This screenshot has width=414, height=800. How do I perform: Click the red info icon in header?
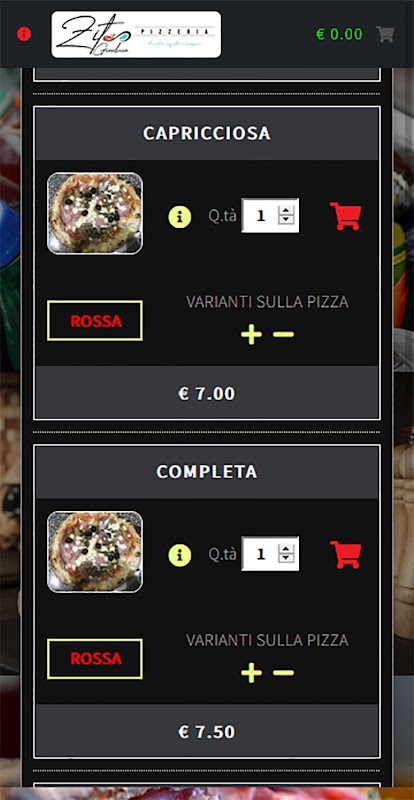tap(24, 34)
